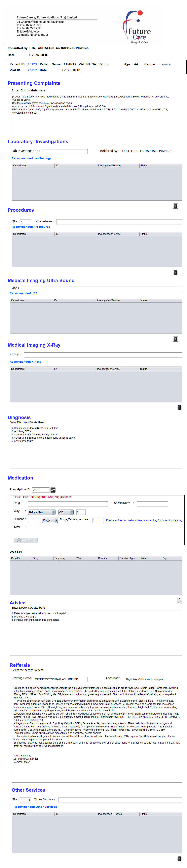The height and width of the screenshot is (868, 187).
Task: Click Recommended Lab Testings link
Action: (32, 158)
